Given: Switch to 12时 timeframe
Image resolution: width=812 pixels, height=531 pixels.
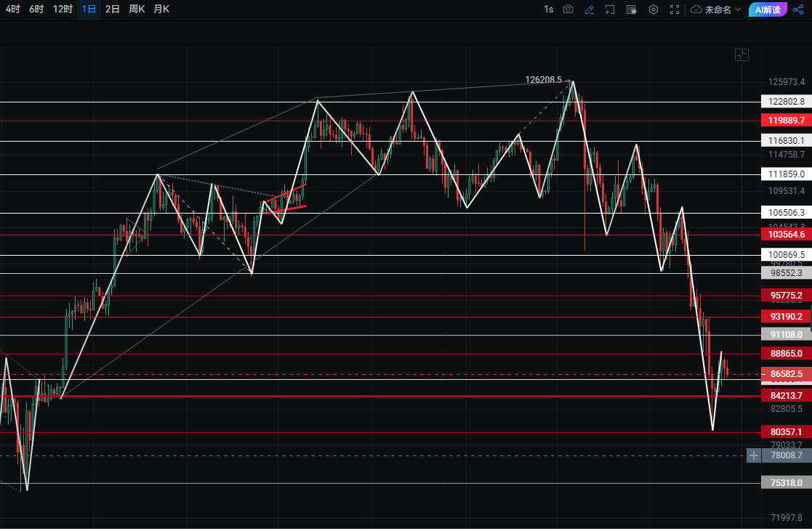Looking at the screenshot, I should click(63, 9).
